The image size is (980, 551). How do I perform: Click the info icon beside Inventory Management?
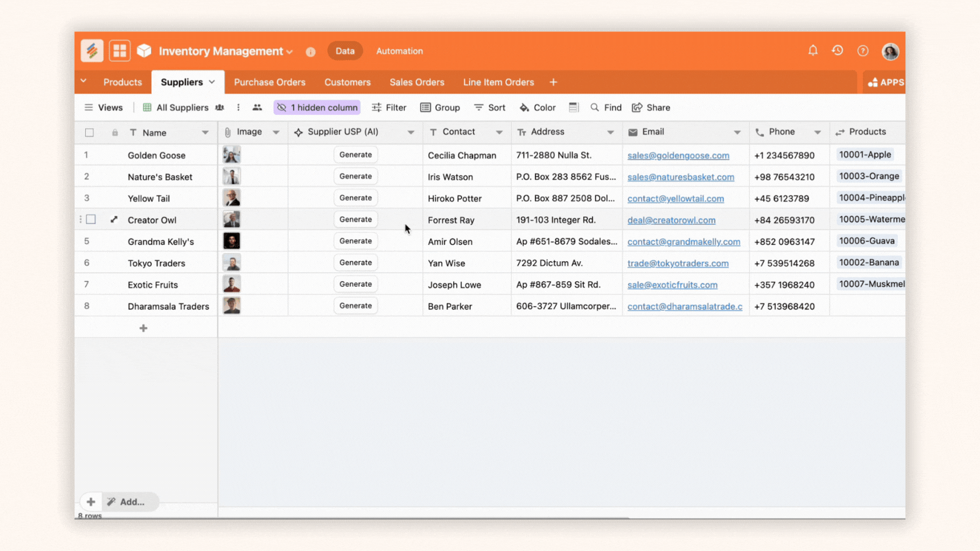[x=310, y=52]
